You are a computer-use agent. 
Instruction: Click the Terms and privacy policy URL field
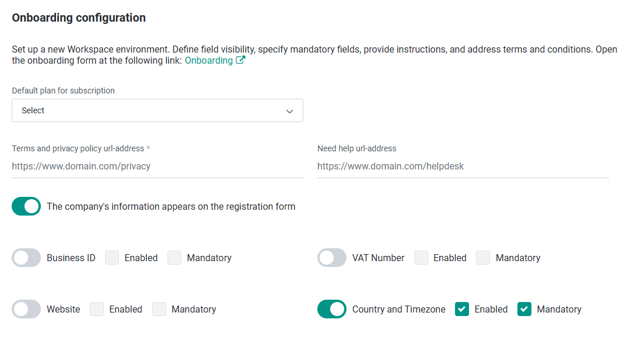(157, 166)
